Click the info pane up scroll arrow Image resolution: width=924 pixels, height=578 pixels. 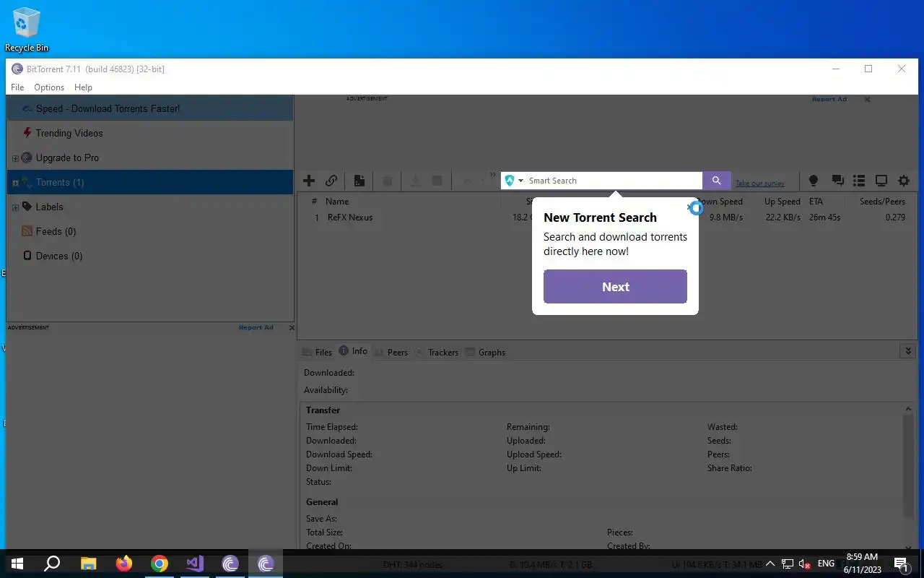point(908,409)
